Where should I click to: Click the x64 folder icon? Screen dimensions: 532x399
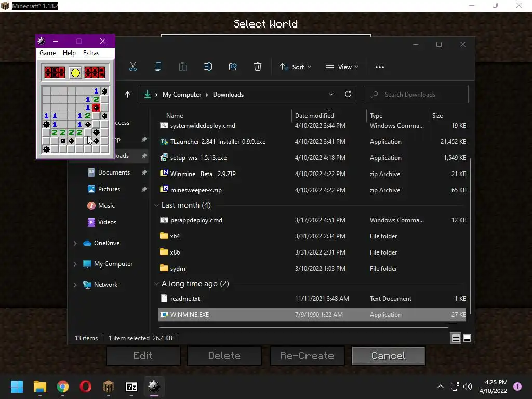(x=164, y=236)
